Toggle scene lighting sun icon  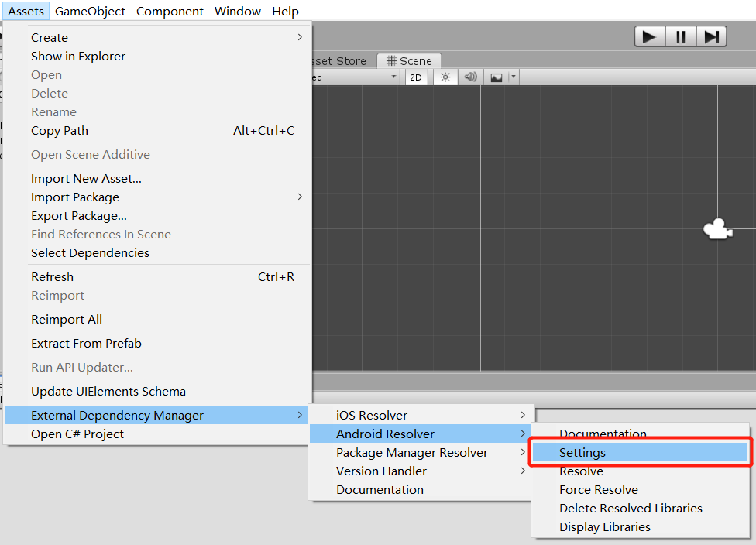445,77
